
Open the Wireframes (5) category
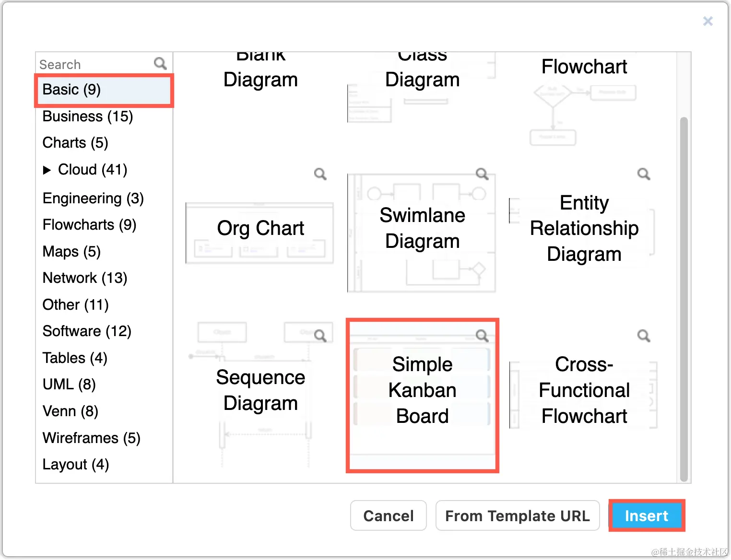click(91, 438)
